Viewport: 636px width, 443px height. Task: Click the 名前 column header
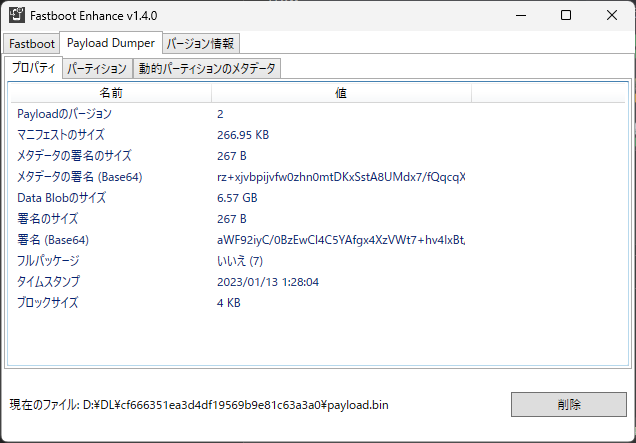111,93
